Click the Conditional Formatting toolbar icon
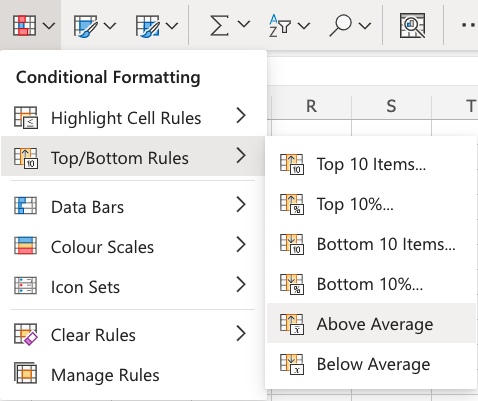The height and width of the screenshot is (401, 478). click(x=24, y=25)
